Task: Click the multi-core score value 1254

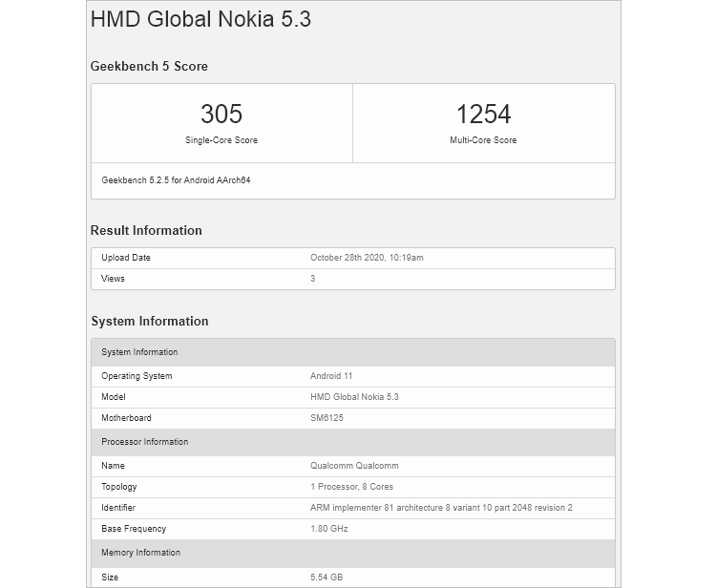Action: (484, 114)
